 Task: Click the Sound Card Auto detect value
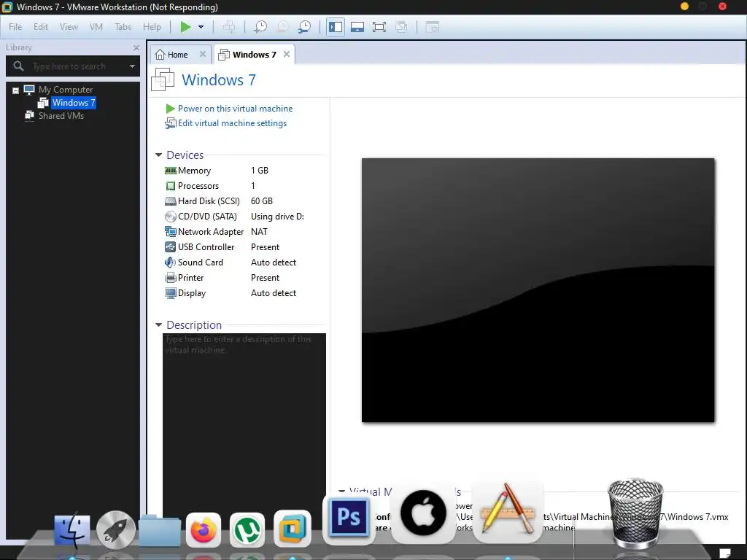[274, 262]
